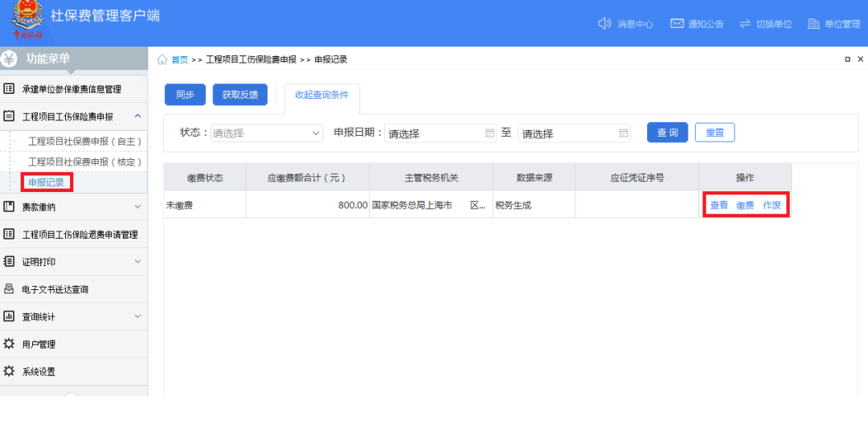Click the 查询 search button
The image size is (868, 421).
click(667, 133)
